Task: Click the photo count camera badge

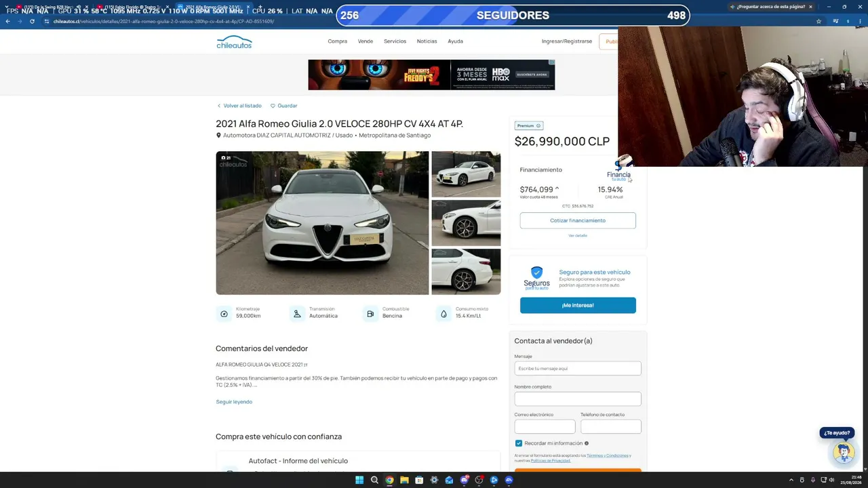Action: click(226, 158)
